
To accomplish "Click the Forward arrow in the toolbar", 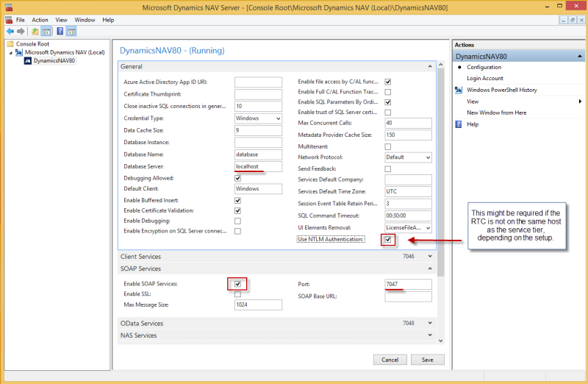I will [x=20, y=32].
